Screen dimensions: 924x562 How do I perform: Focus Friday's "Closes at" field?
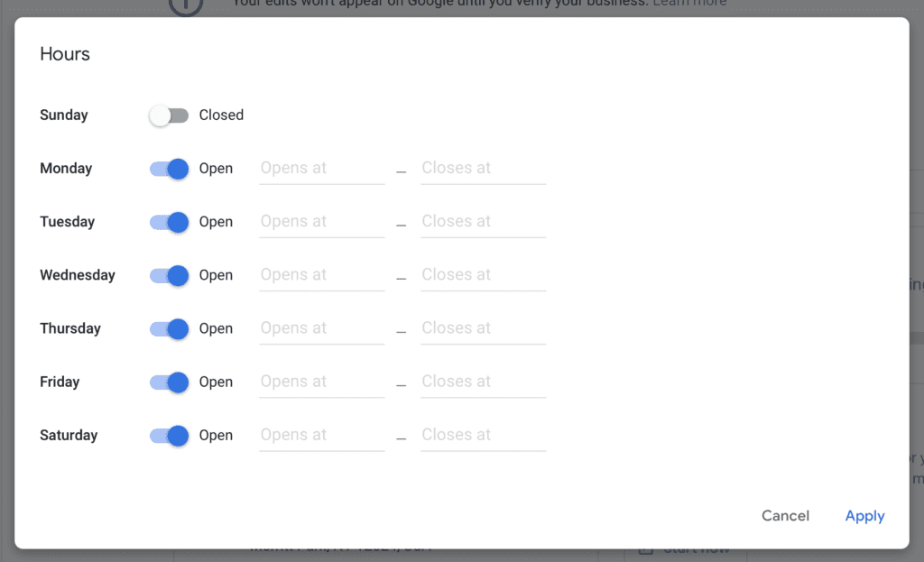[x=483, y=382]
